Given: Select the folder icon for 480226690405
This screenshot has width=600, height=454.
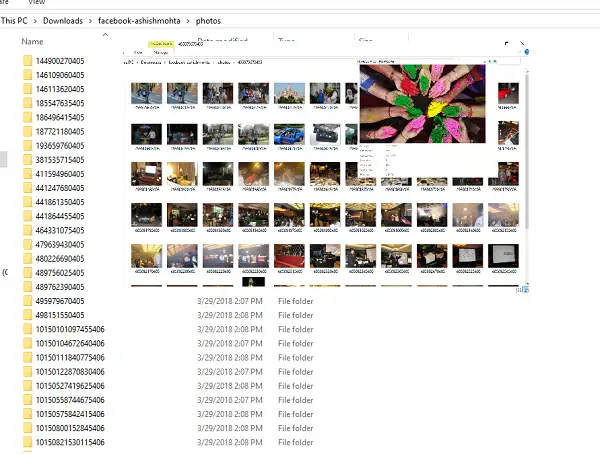Looking at the screenshot, I should (x=28, y=259).
